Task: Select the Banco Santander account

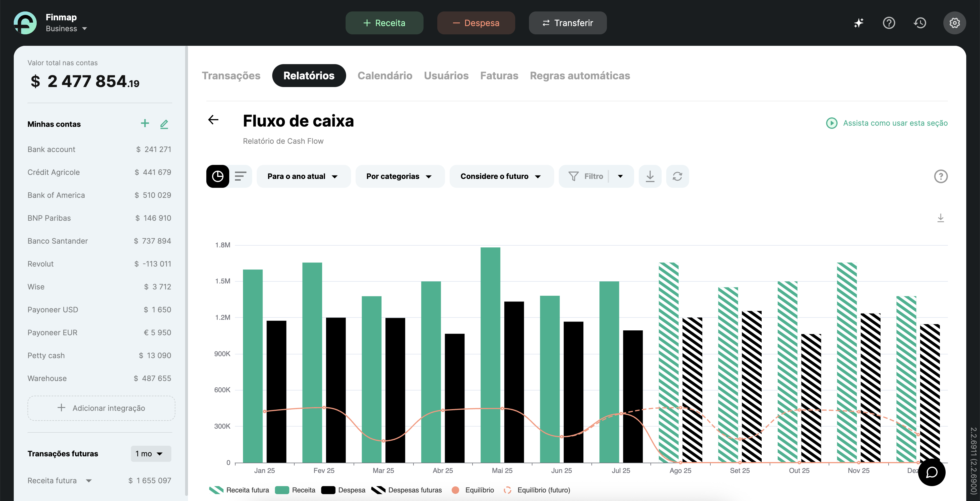Action: (x=99, y=241)
